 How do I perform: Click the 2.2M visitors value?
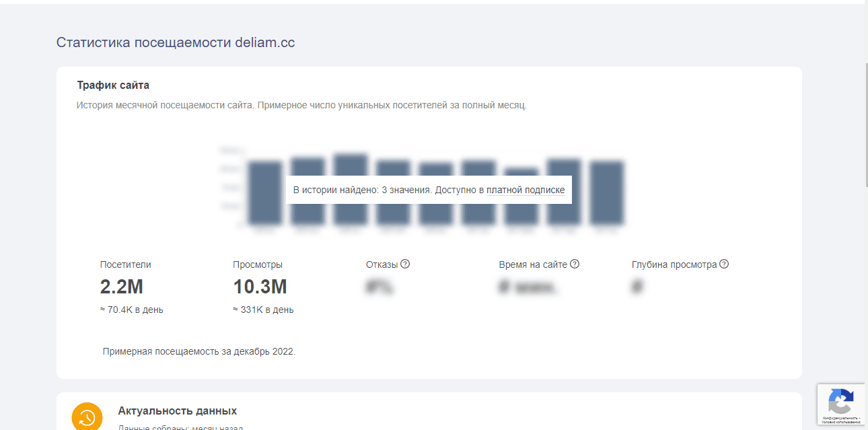pos(122,287)
